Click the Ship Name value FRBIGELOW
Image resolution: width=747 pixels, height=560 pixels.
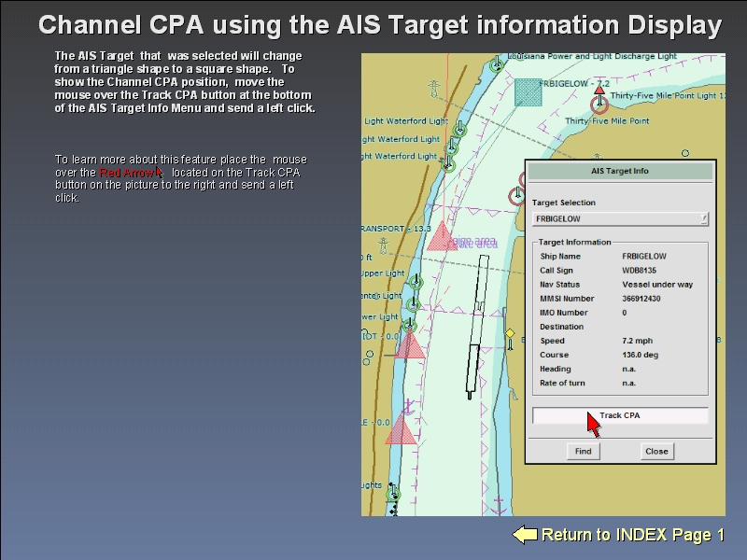pos(644,256)
